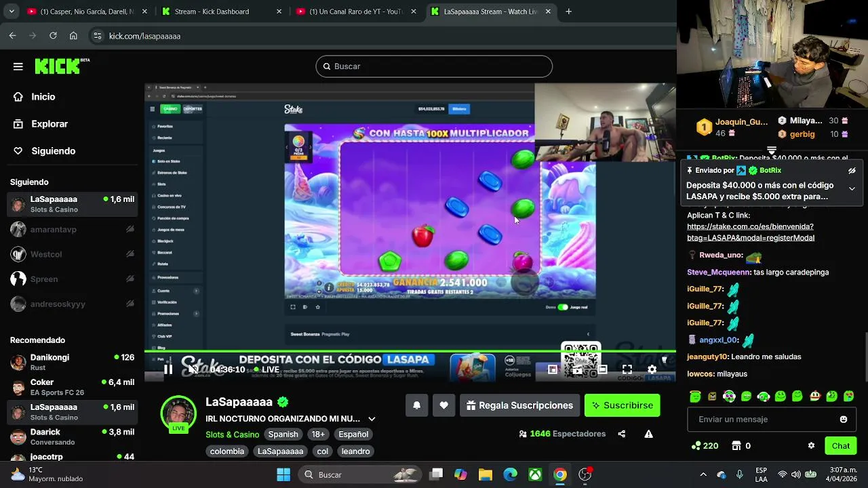Click the address bar URL kick.com/lasapaaaaa
Screen dimensions: 868x488
[x=144, y=36]
